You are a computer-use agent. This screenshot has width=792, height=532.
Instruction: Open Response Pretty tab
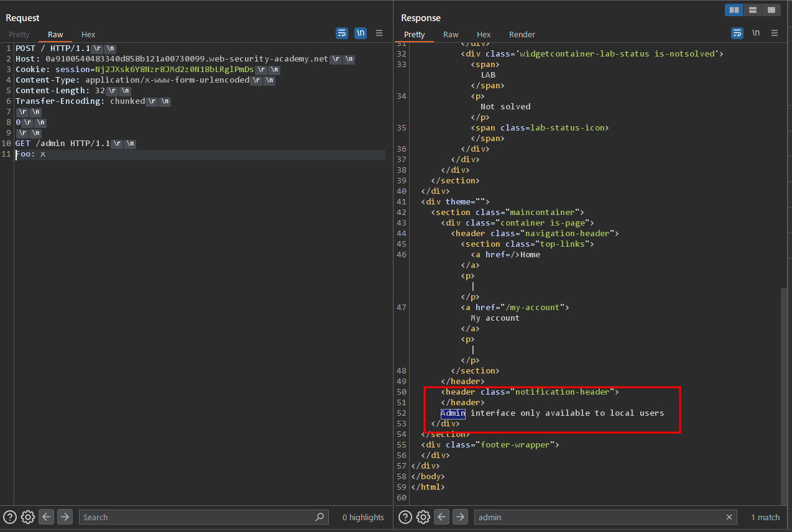(x=414, y=35)
